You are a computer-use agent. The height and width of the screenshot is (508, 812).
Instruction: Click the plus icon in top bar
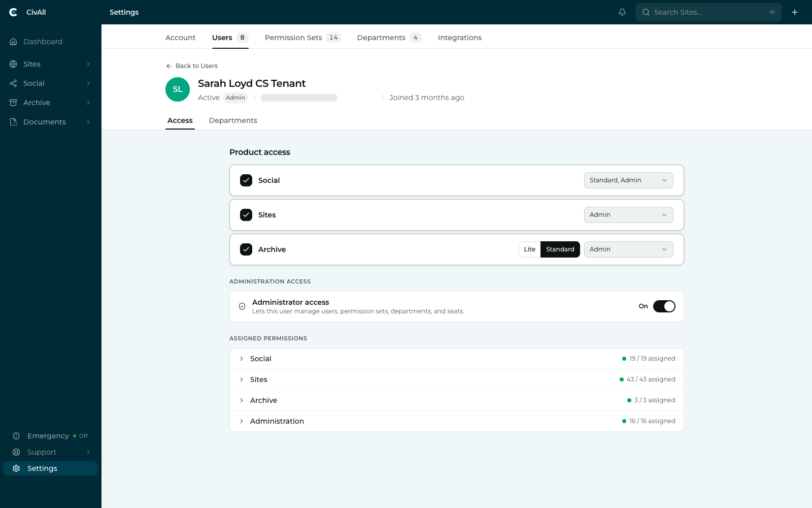pyautogui.click(x=795, y=12)
